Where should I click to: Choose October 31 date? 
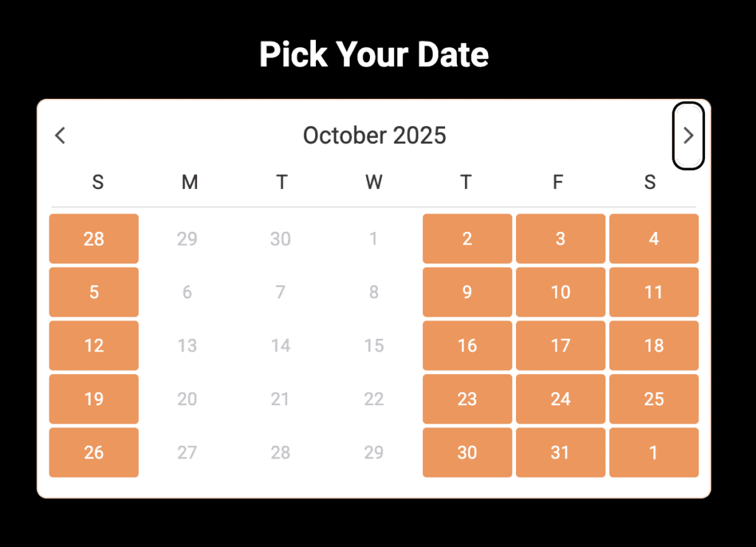(x=560, y=453)
